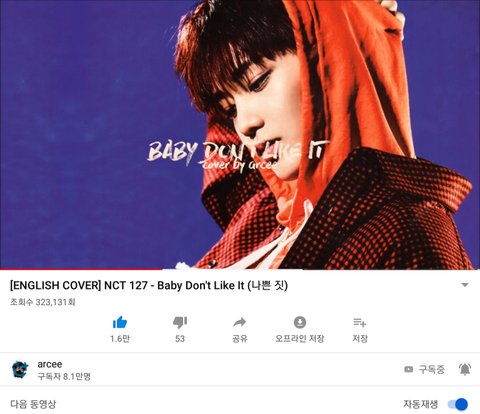Open the arcee channel name link
480x414 pixels.
(x=50, y=364)
